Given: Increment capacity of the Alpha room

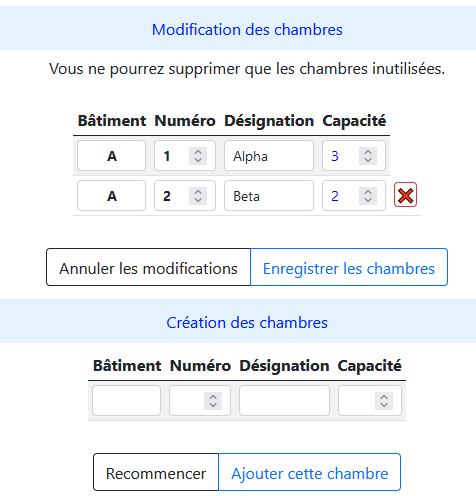Looking at the screenshot, I should (x=368, y=152).
